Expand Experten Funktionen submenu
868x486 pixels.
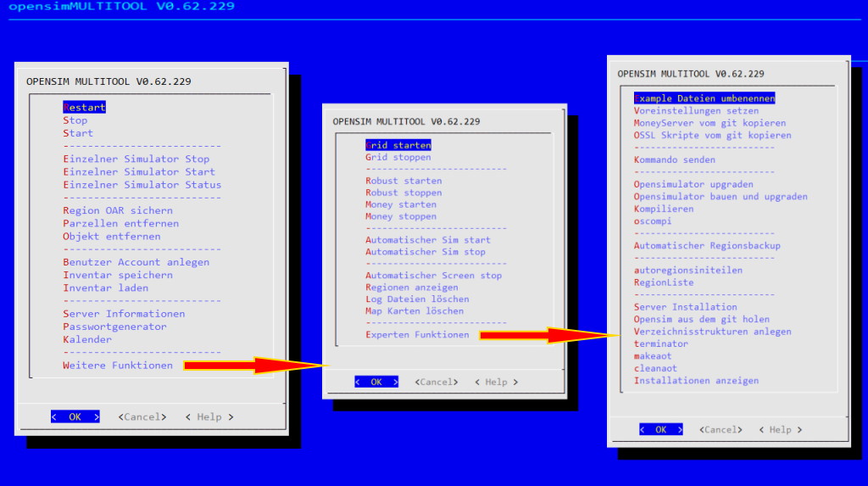tap(416, 335)
